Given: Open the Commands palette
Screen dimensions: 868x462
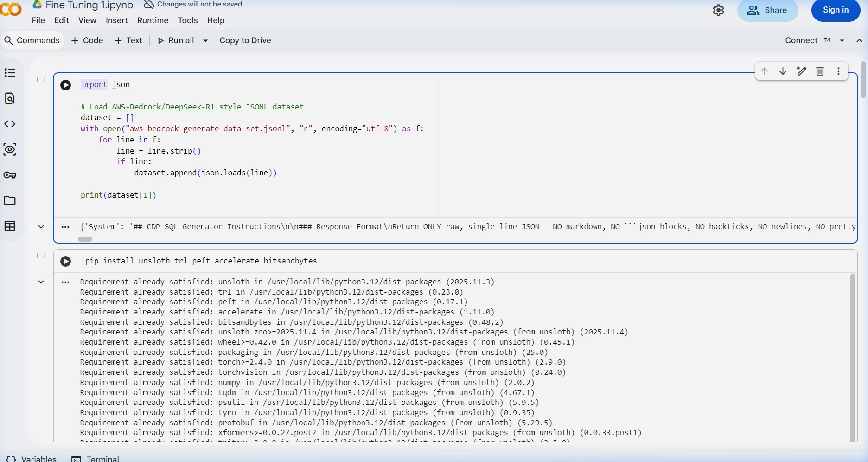Looking at the screenshot, I should [x=32, y=40].
